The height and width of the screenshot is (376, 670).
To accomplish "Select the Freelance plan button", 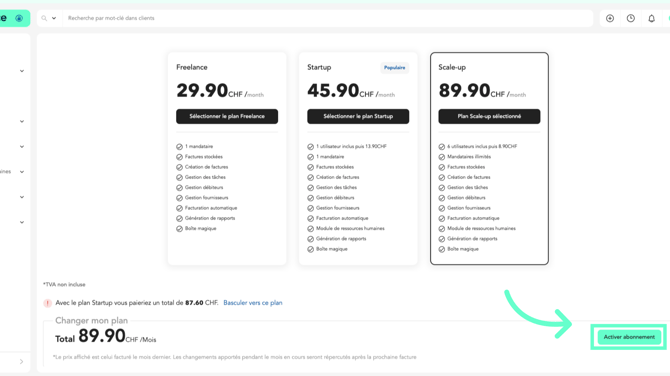I will click(227, 116).
